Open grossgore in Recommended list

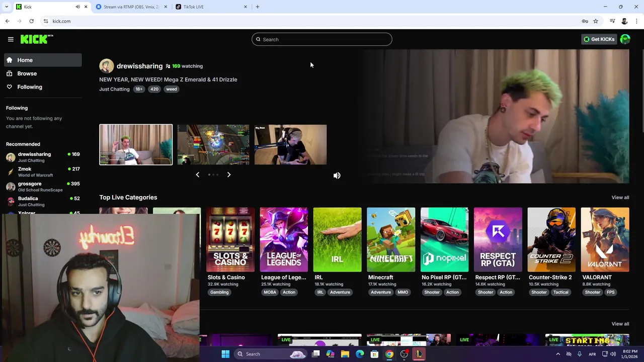(43, 187)
